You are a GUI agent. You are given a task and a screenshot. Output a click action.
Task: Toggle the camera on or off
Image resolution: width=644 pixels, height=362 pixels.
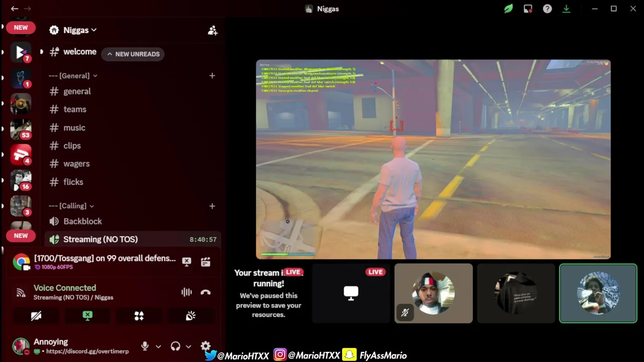coord(36,316)
